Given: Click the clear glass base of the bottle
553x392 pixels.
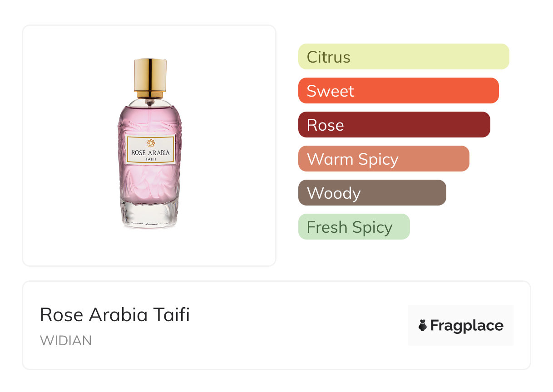Looking at the screenshot, I should click(x=149, y=213).
